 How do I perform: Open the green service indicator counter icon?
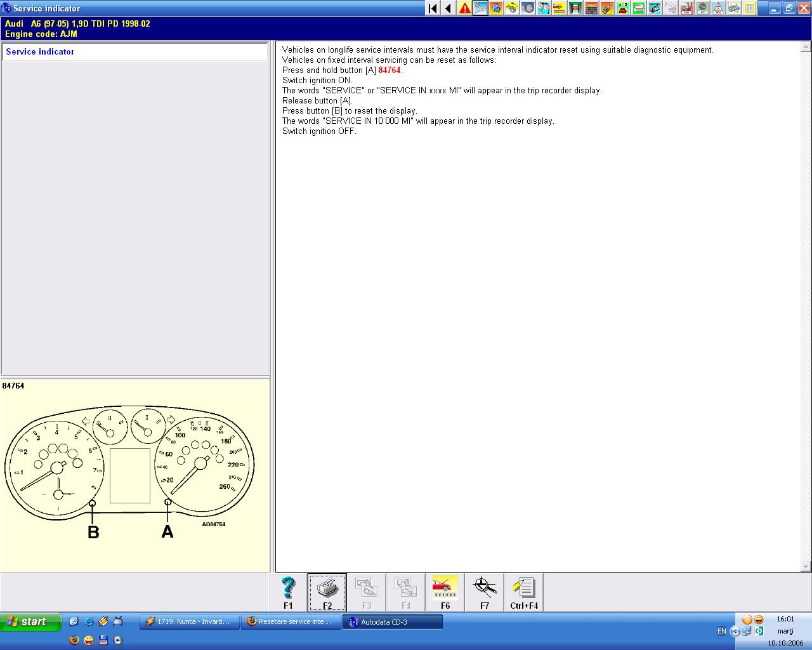pos(623,8)
